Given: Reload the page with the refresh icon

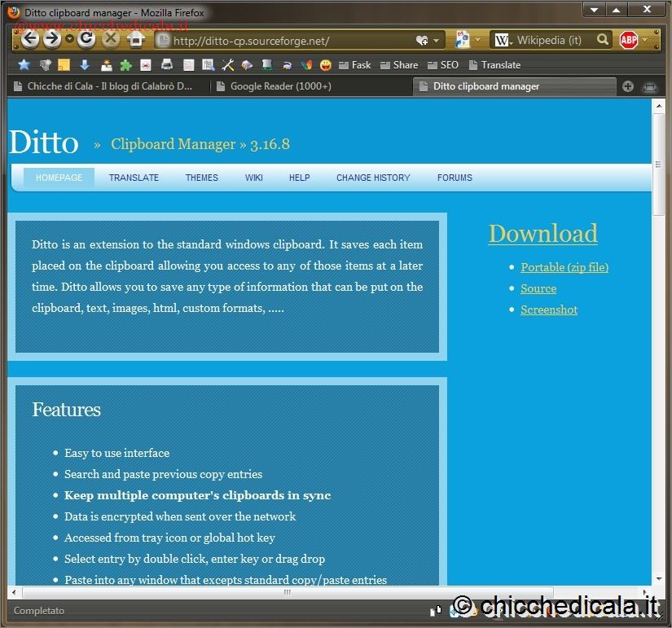Looking at the screenshot, I should pos(86,39).
